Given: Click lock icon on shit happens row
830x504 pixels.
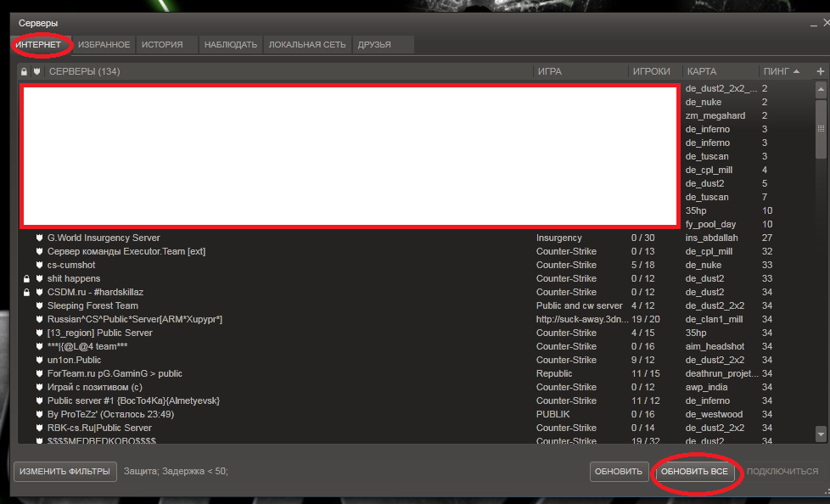Looking at the screenshot, I should point(26,278).
